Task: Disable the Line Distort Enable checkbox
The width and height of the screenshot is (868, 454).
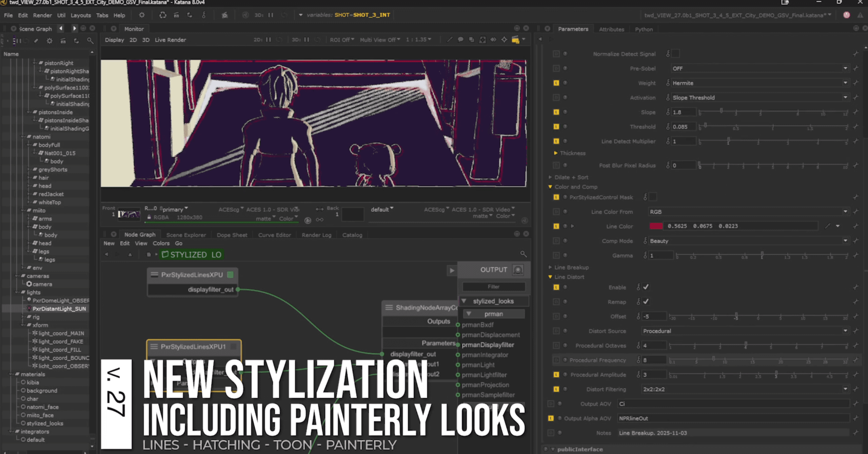Action: coord(646,287)
